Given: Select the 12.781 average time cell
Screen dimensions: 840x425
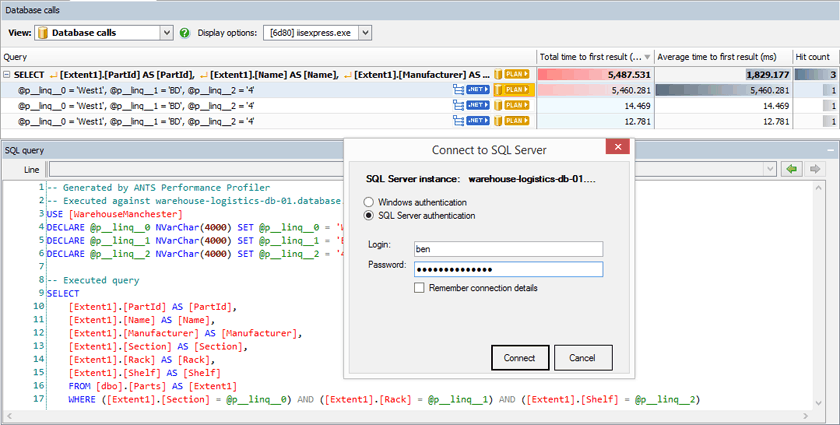Looking at the screenshot, I should pos(724,121).
